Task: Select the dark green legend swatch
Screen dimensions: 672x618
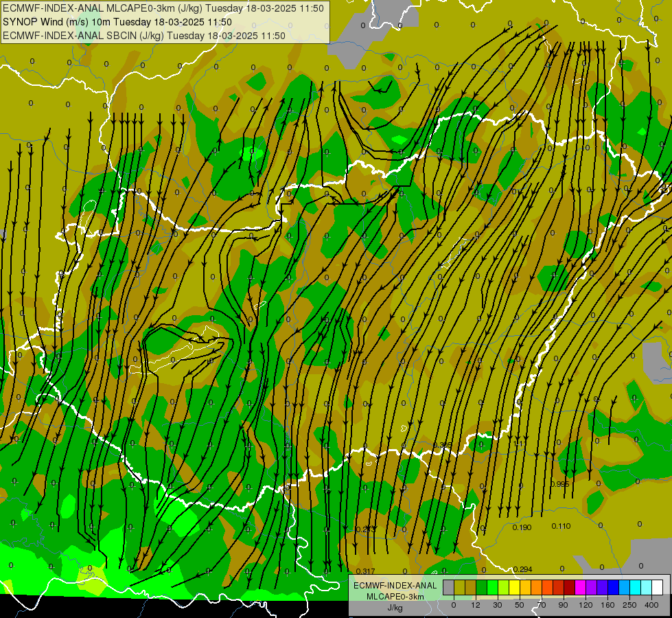Action: click(481, 587)
